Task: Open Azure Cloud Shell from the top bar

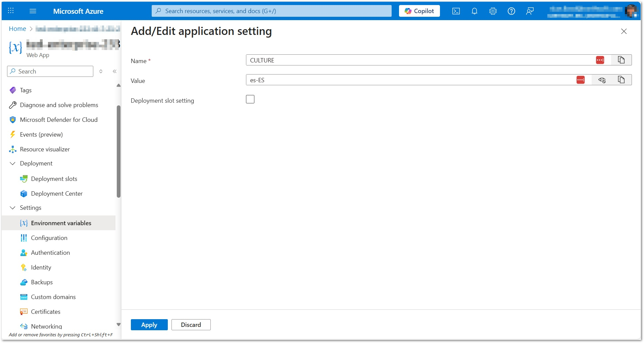Action: [456, 11]
